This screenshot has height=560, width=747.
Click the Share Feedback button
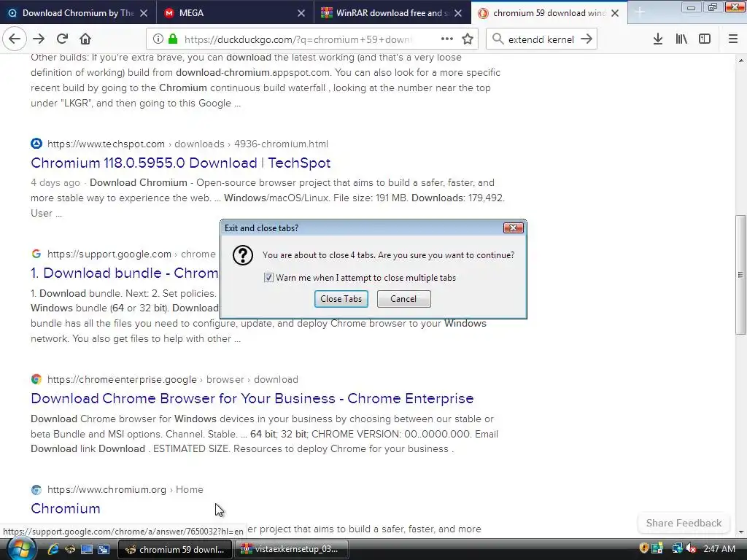(684, 523)
